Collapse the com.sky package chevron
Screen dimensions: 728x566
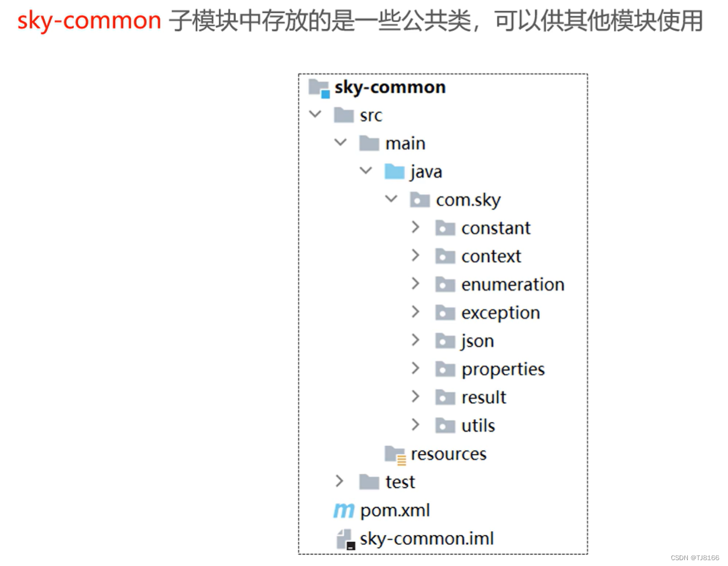coord(391,199)
